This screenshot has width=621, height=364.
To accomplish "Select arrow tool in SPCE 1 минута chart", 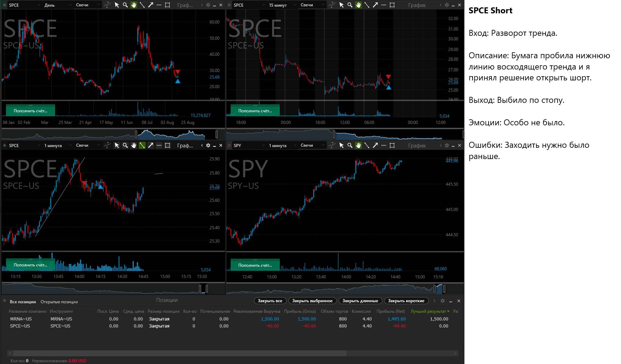I will pyautogui.click(x=151, y=145).
